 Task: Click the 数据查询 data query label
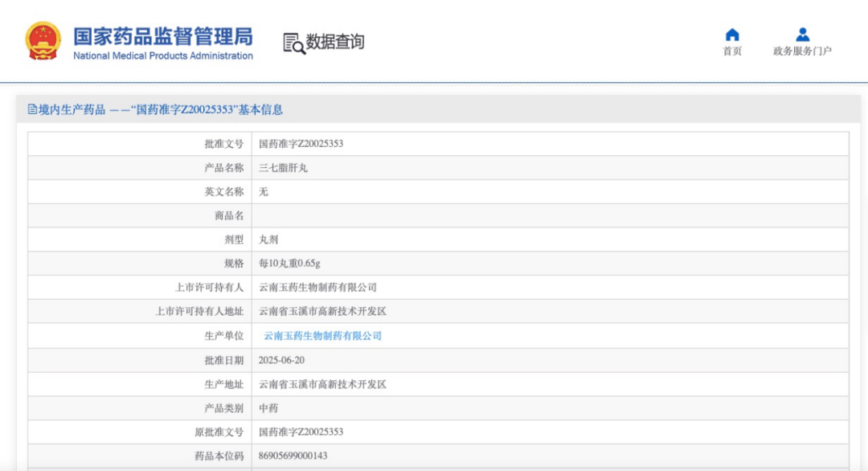point(334,42)
